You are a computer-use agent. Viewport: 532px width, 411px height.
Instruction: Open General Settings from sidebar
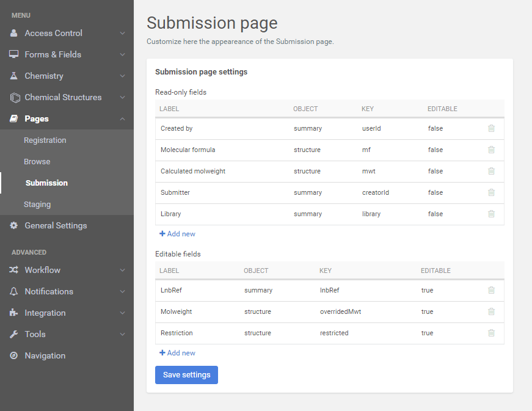click(x=56, y=225)
